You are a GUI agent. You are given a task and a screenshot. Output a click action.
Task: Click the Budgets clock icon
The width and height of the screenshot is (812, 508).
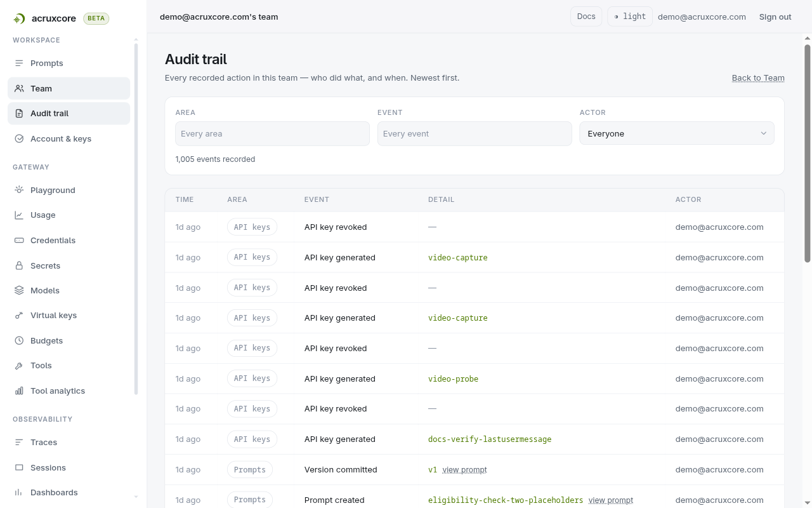coord(19,340)
